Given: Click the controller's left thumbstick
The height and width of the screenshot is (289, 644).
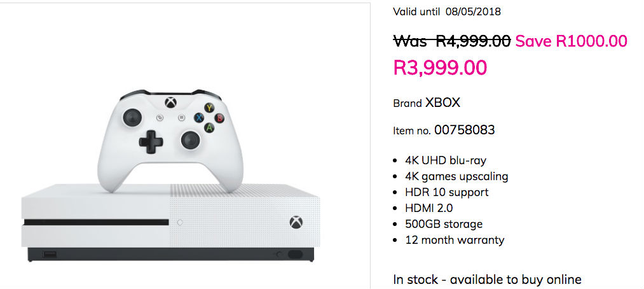Looking at the screenshot, I should (134, 118).
